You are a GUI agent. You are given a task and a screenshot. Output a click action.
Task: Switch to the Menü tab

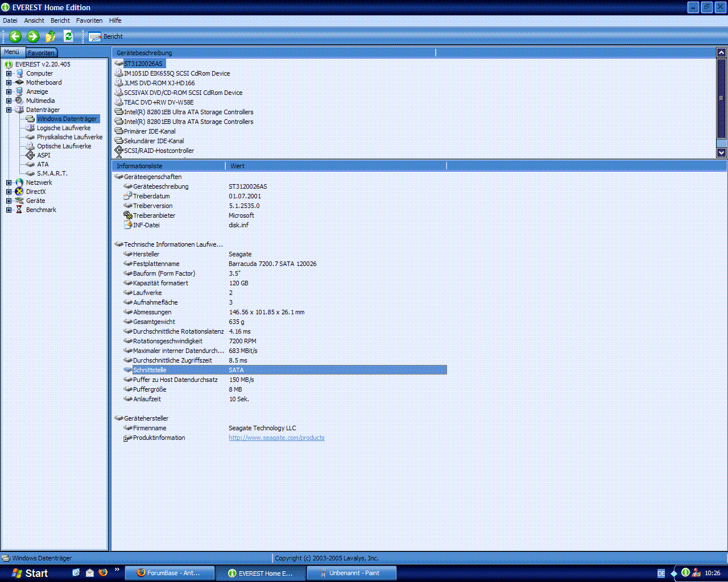point(13,52)
